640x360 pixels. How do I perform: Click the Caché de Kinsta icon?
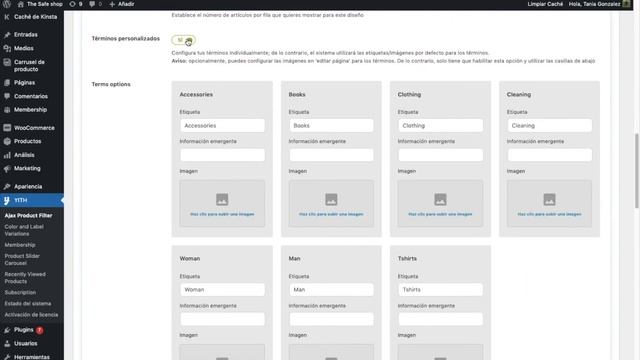pos(7,17)
